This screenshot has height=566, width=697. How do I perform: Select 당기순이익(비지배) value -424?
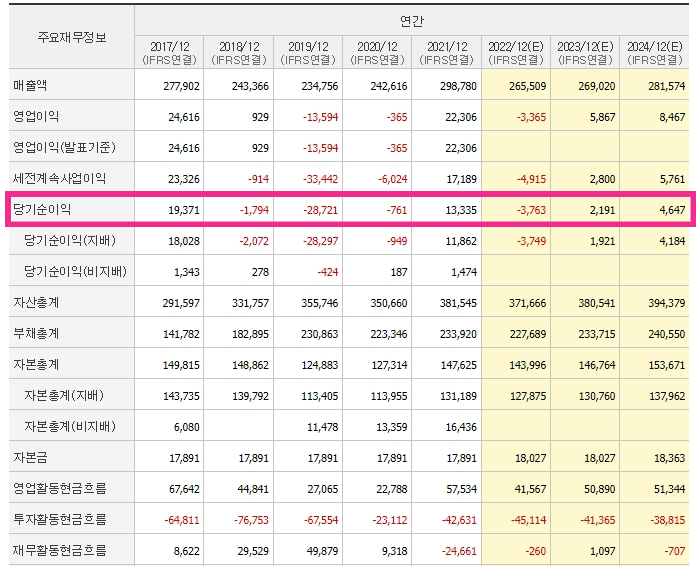pyautogui.click(x=328, y=272)
